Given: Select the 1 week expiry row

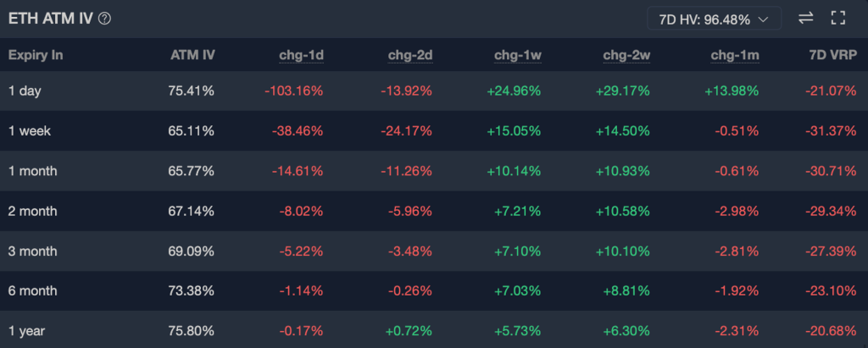Looking at the screenshot, I should (30, 130).
